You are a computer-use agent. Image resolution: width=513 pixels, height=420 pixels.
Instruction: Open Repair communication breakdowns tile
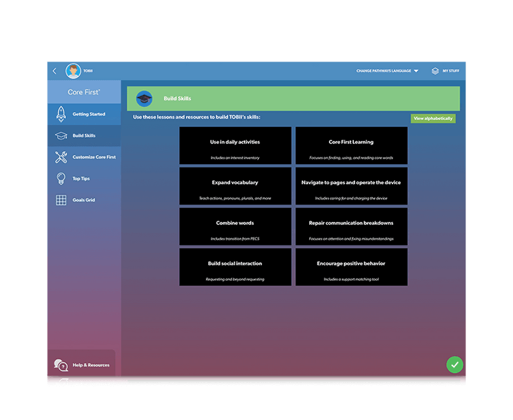click(x=351, y=227)
